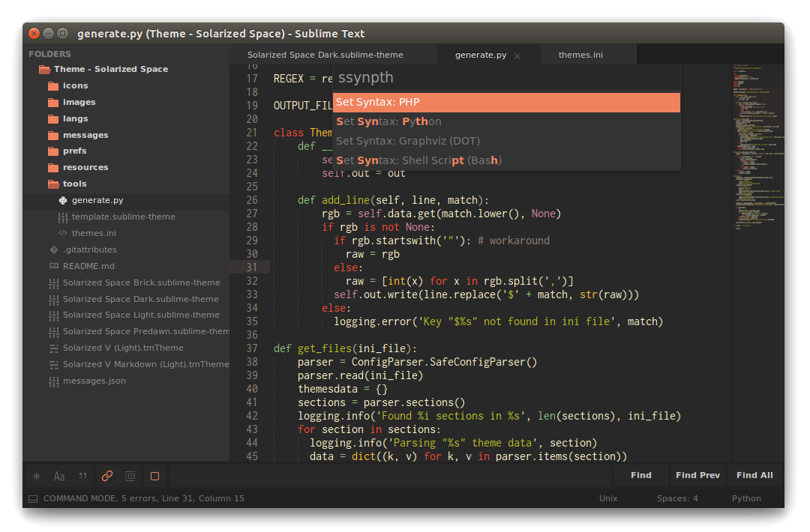Open Solarized Space Light.sublime-theme file

[141, 315]
